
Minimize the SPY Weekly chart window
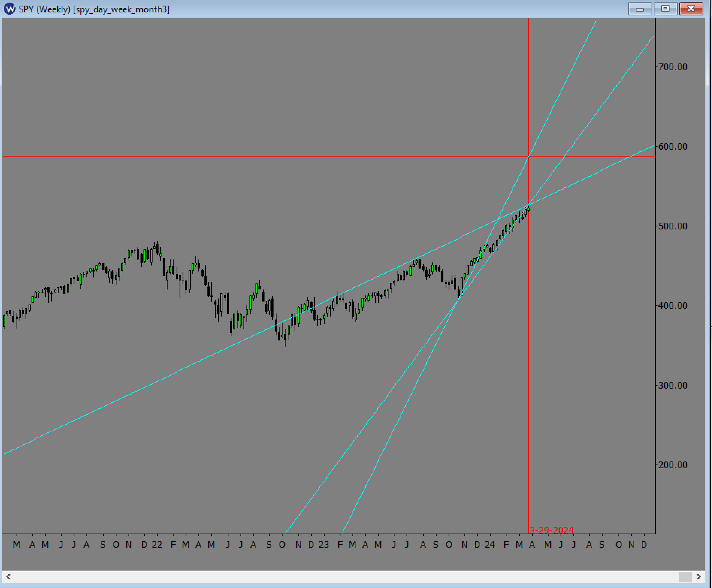tap(640, 9)
